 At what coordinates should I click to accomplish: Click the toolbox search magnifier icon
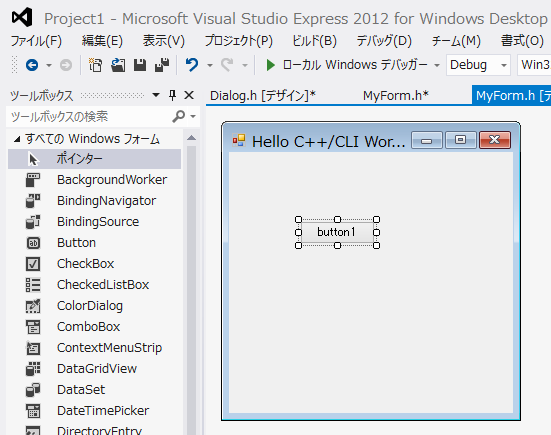[179, 116]
